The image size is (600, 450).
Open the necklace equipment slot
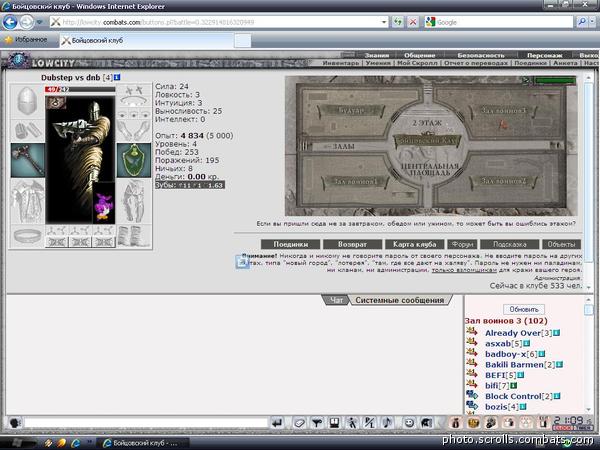click(x=134, y=102)
